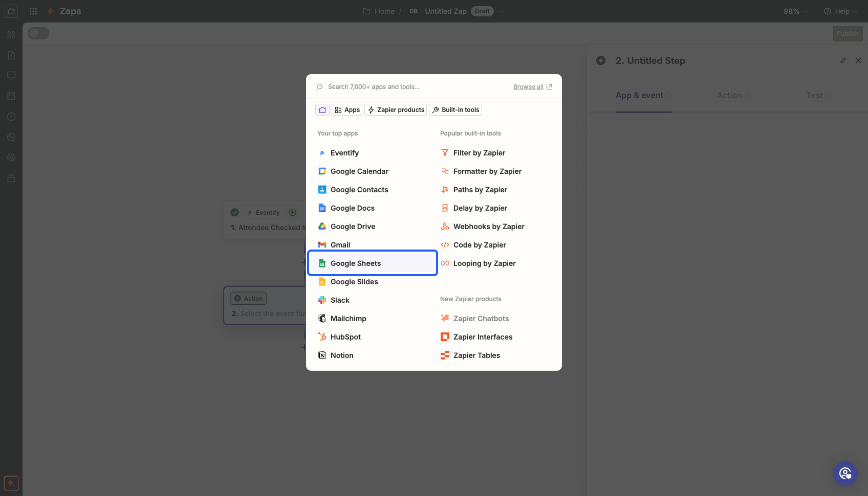Open the app grid launcher icon
This screenshot has height=496, width=868.
tap(33, 11)
